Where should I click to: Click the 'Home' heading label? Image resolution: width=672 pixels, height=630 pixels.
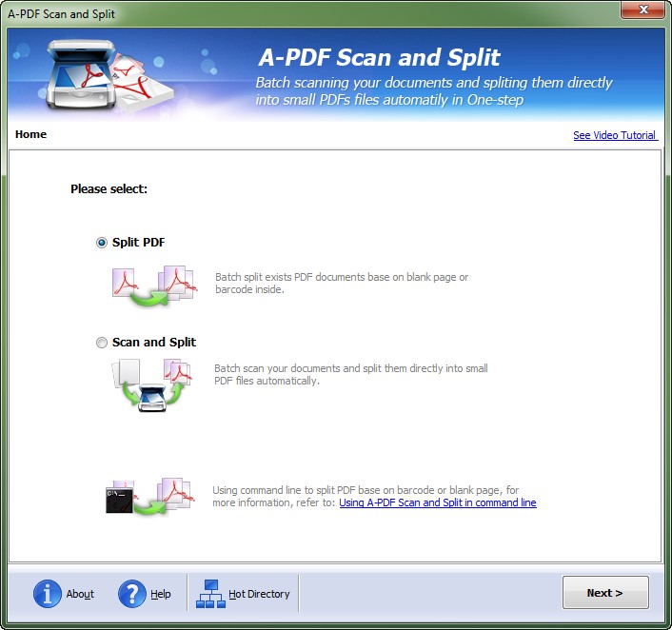click(x=30, y=134)
